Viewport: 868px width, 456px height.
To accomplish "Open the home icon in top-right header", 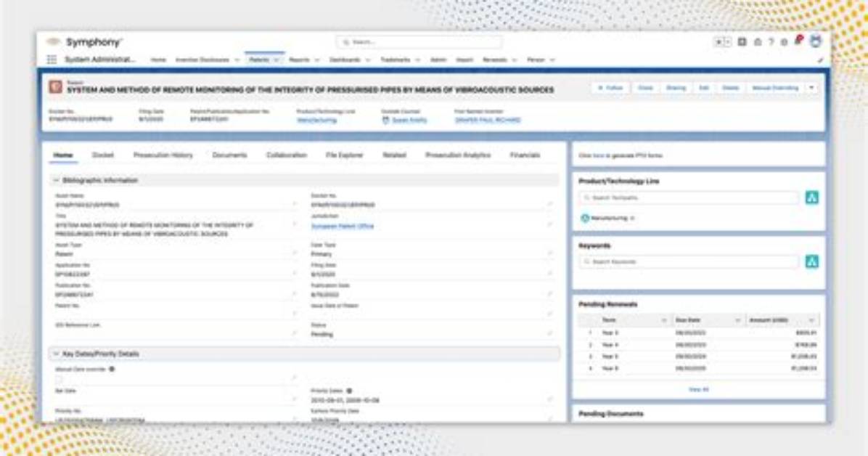I will [758, 42].
